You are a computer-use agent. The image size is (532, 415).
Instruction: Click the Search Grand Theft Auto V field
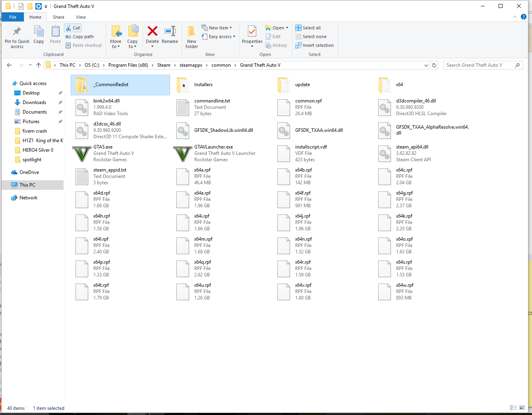pos(483,65)
